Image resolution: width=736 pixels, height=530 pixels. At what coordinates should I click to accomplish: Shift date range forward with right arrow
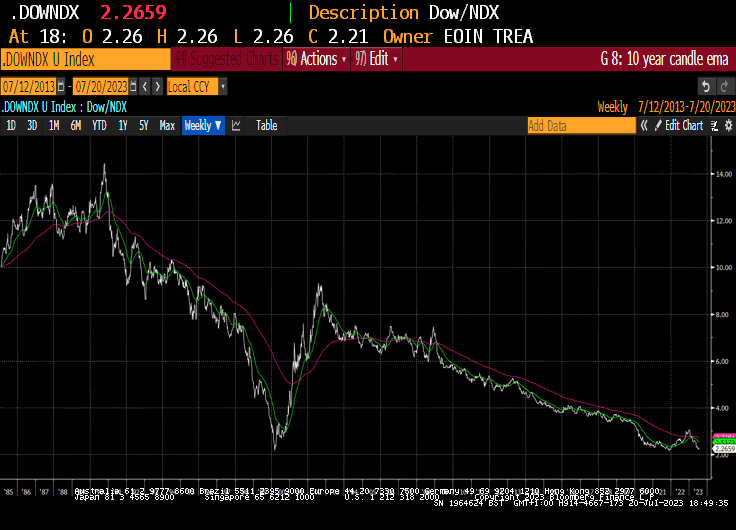(157, 86)
